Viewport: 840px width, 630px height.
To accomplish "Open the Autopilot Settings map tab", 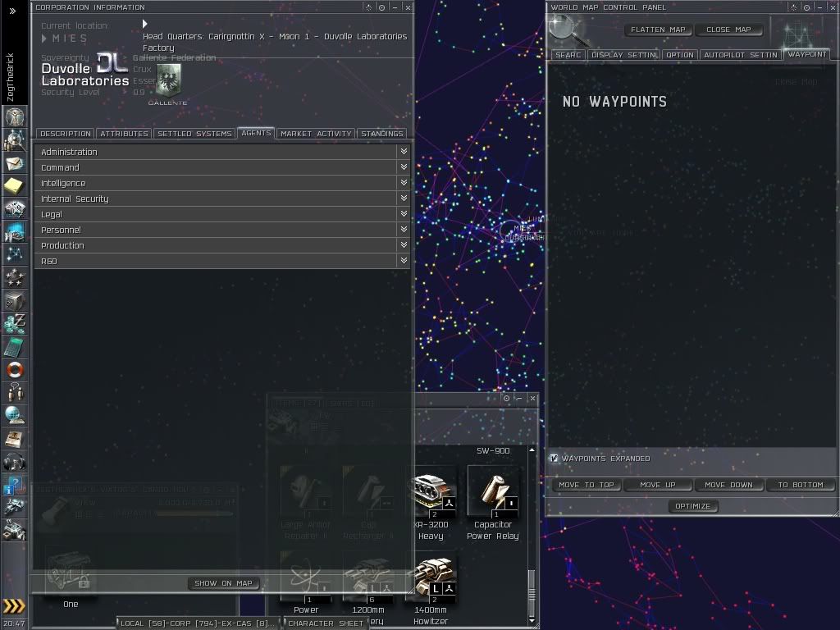I will pos(741,55).
